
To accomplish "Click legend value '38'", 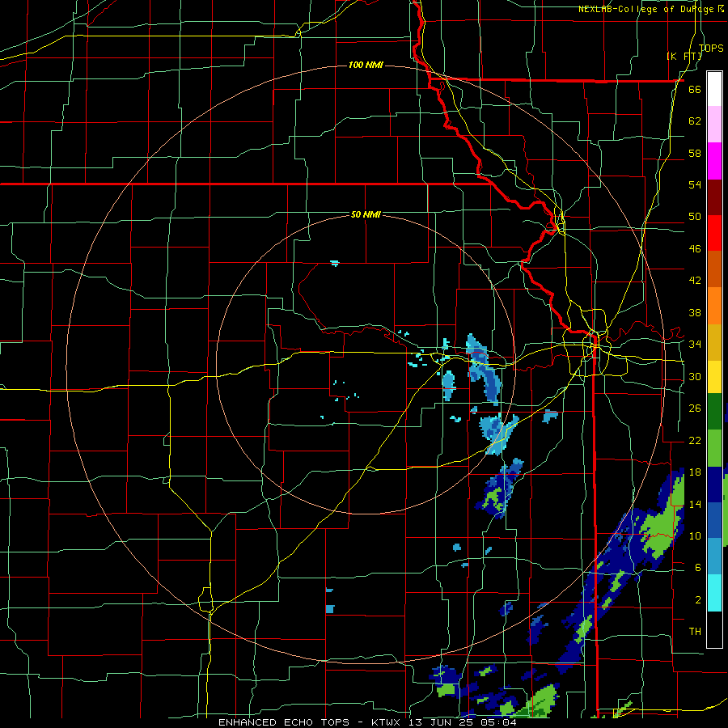I will pos(695,312).
